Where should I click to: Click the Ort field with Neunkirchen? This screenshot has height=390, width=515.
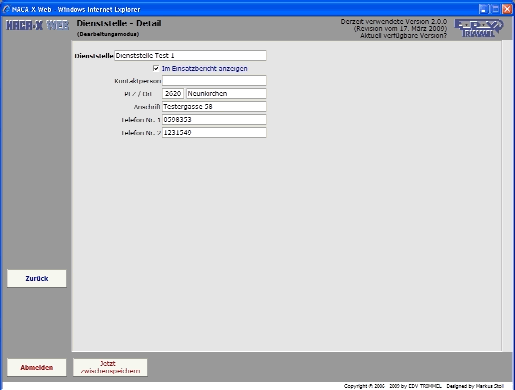(226, 93)
